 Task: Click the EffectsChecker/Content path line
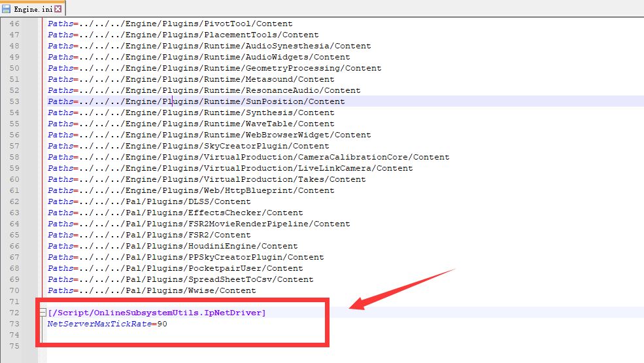tap(175, 212)
